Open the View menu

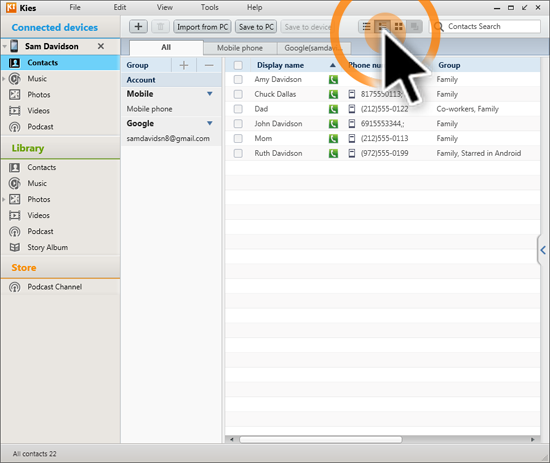[165, 7]
